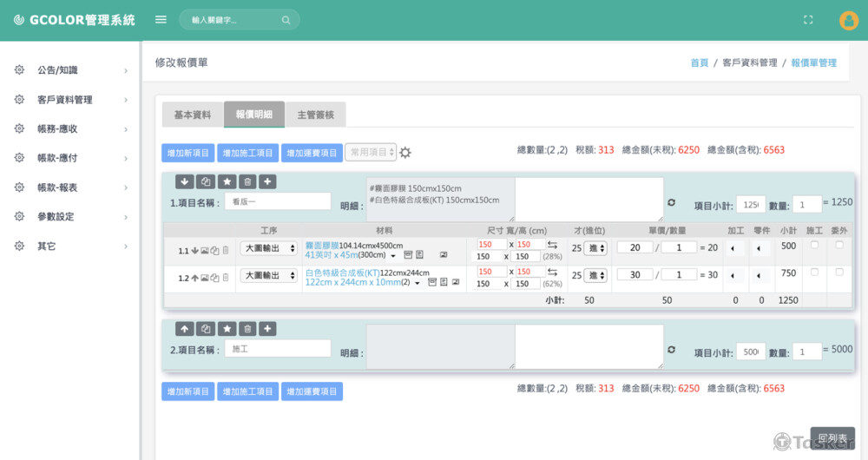The image size is (868, 460).
Task: Click refresh icon beside item 1 項目小計
Action: tap(671, 202)
